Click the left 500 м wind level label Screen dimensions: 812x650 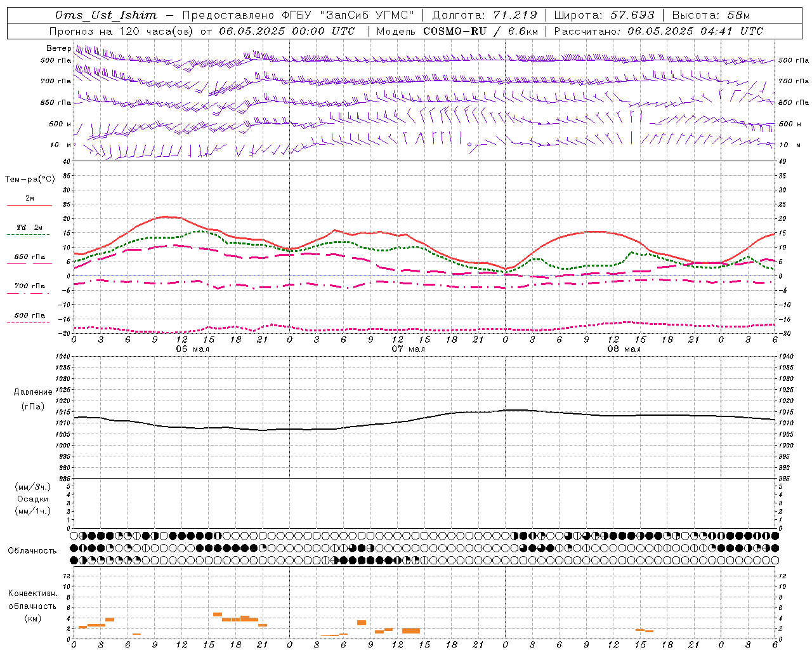pyautogui.click(x=60, y=124)
